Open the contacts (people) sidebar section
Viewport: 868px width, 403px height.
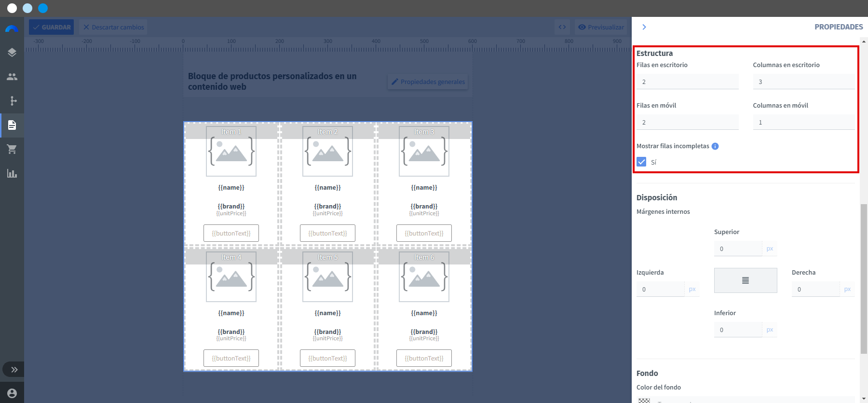click(12, 77)
